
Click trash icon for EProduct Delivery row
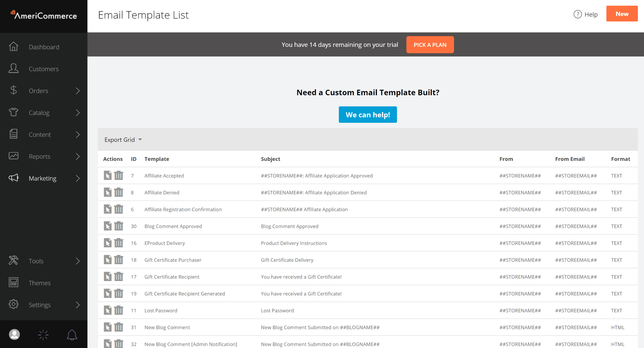(x=118, y=243)
